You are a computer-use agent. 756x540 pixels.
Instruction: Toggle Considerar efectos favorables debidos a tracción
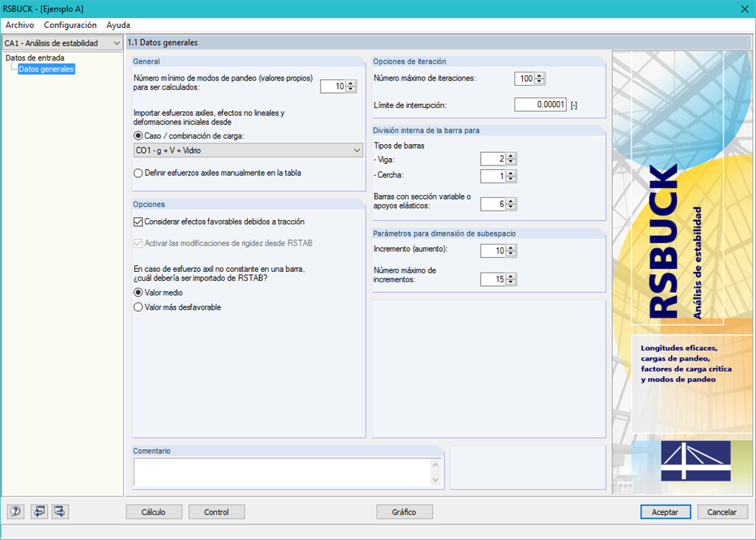pos(138,222)
